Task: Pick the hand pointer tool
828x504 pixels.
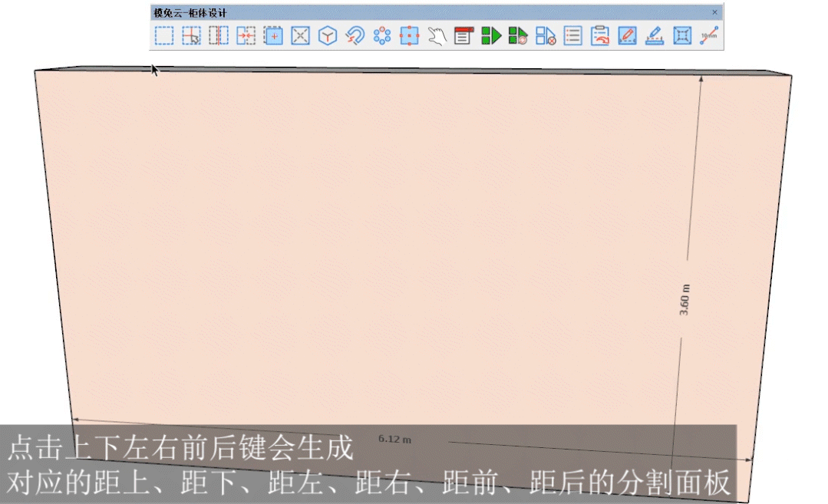Action: (x=437, y=36)
